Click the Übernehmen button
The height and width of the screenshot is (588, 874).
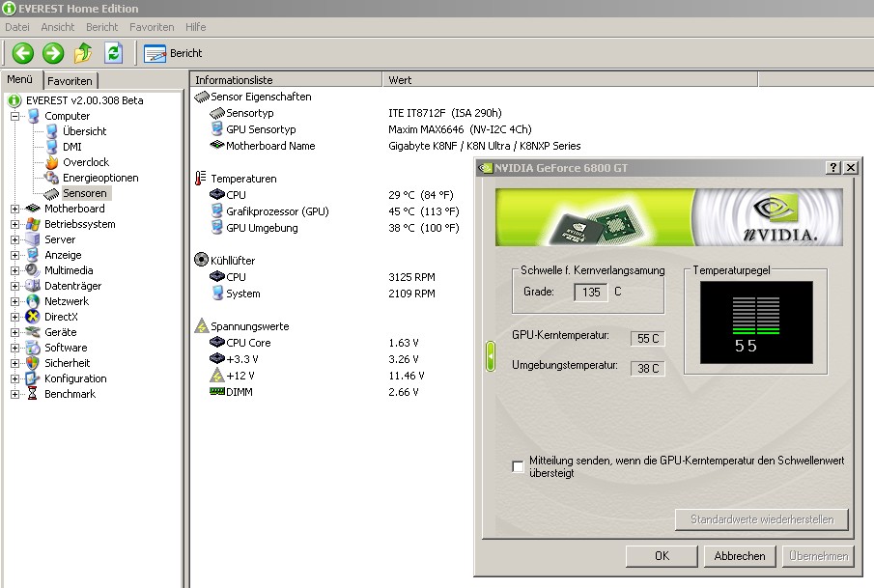[818, 556]
